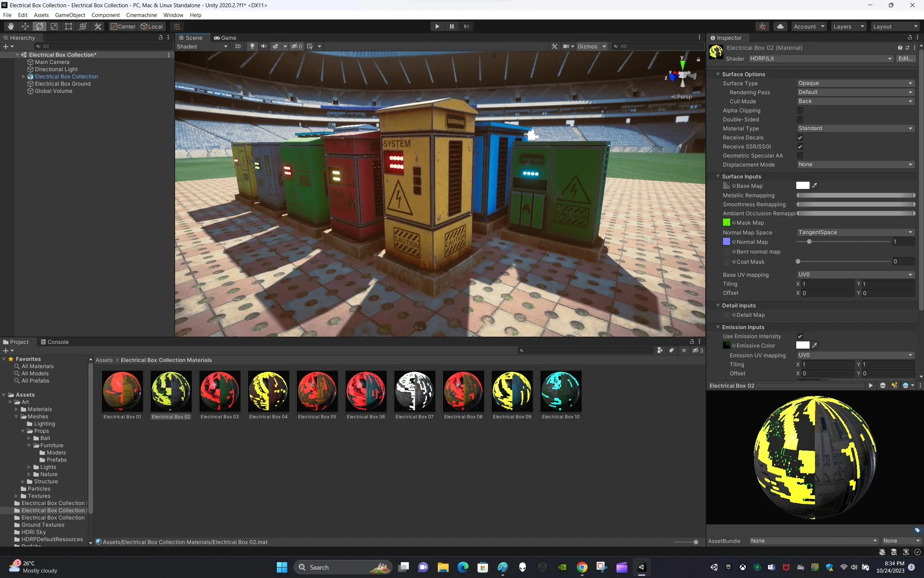Image resolution: width=924 pixels, height=578 pixels.
Task: Open material help icon in Inspector
Action: [900, 48]
